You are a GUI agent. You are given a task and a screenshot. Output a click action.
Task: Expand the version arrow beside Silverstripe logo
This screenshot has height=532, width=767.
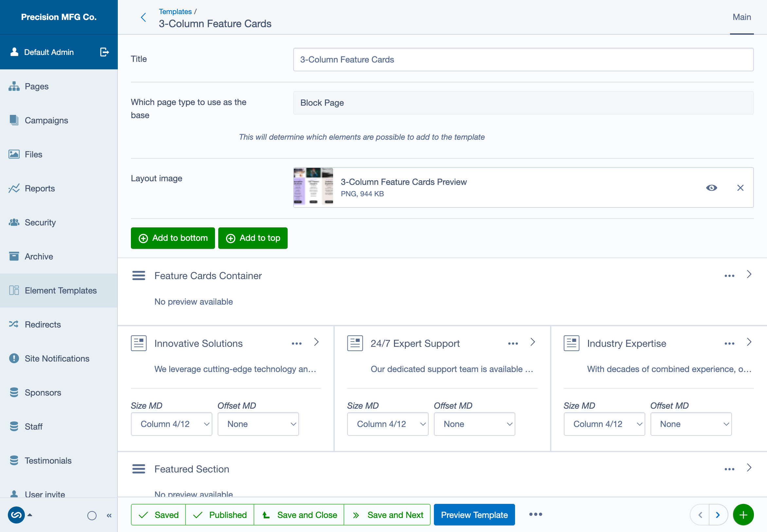point(30,515)
